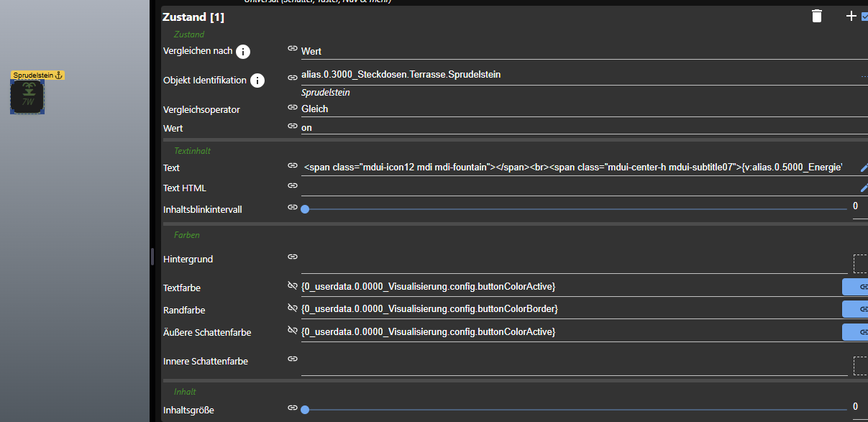Open the object browser dots for Objekt Identifikation

[x=864, y=75]
